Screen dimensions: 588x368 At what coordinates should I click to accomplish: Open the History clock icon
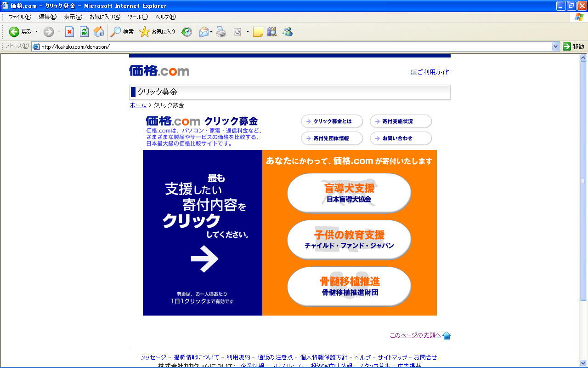(187, 32)
